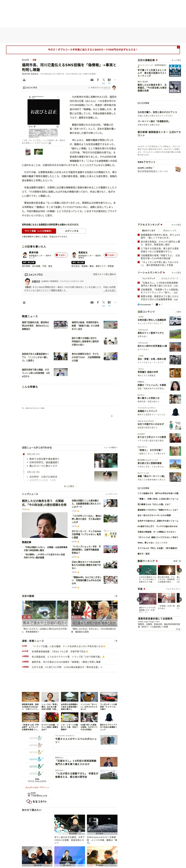Screen dimensions: 186x868
Task: Open asahi_seibu SNS account link
Action: coord(145,168)
